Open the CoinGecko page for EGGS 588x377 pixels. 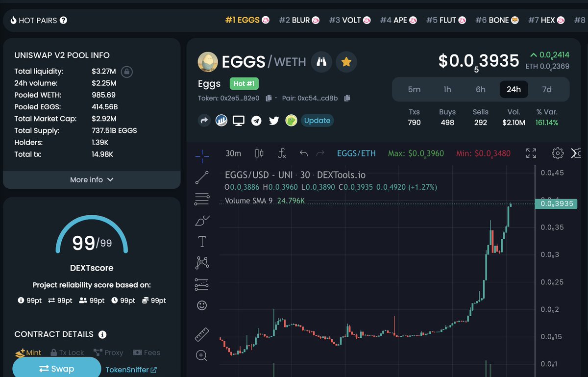click(291, 120)
